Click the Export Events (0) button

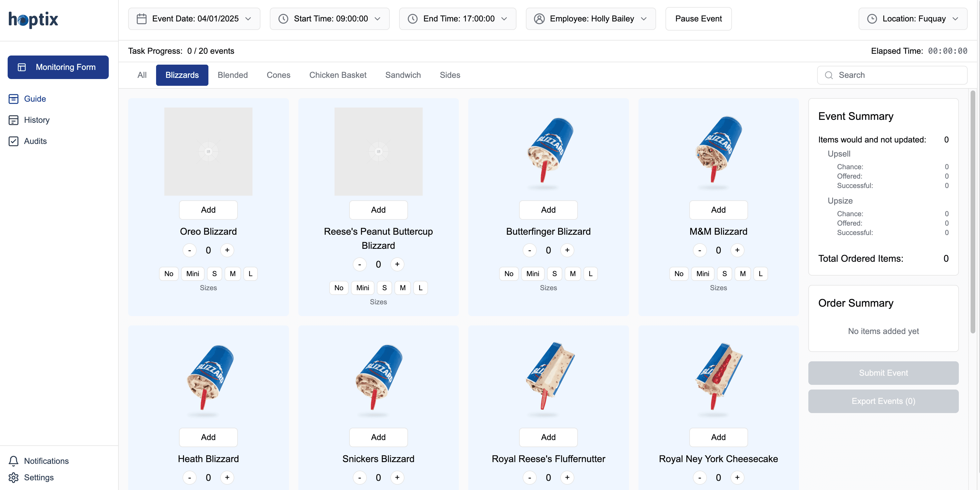[x=883, y=401]
